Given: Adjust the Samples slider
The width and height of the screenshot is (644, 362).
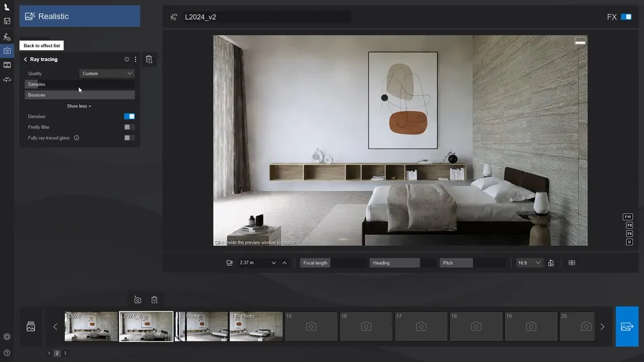Looking at the screenshot, I should [x=79, y=84].
